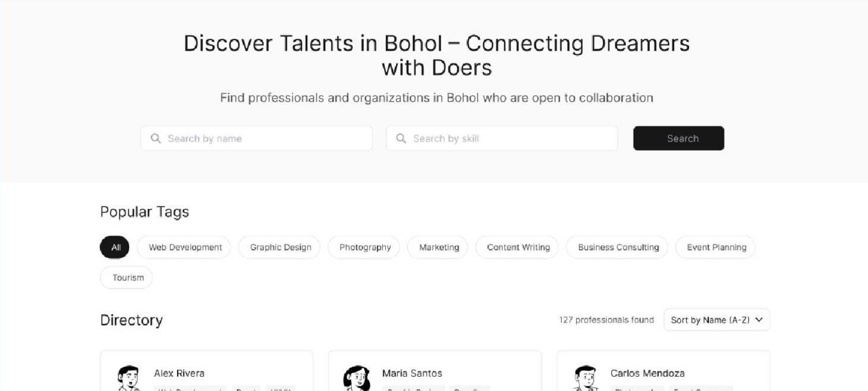Screen dimensions: 868x391
Task: Choose the Photography tag
Action: click(364, 248)
